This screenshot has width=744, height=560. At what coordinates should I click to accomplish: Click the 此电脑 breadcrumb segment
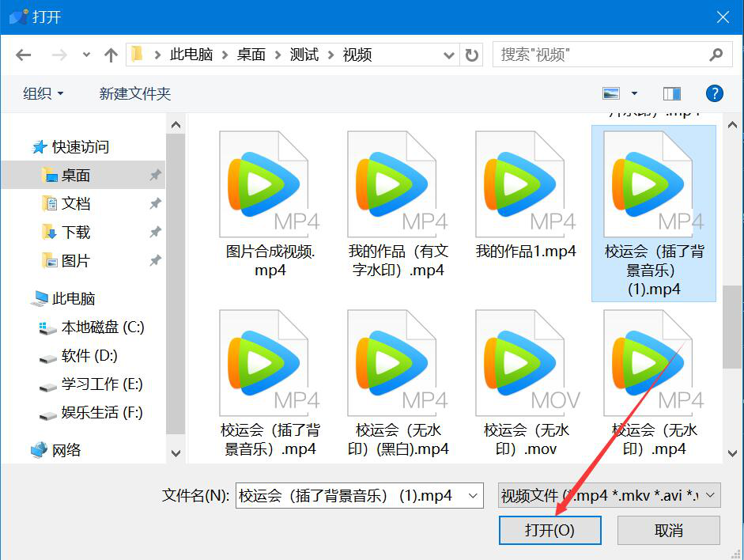191,55
